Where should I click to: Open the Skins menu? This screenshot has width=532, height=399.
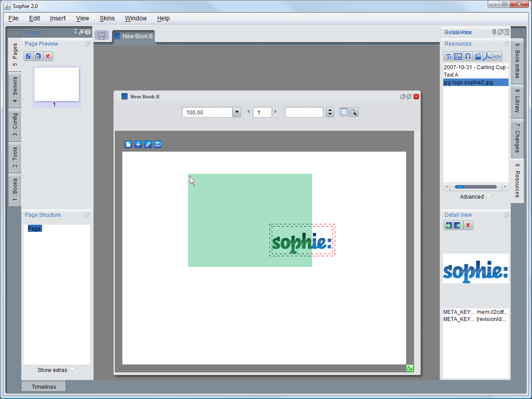click(x=107, y=18)
